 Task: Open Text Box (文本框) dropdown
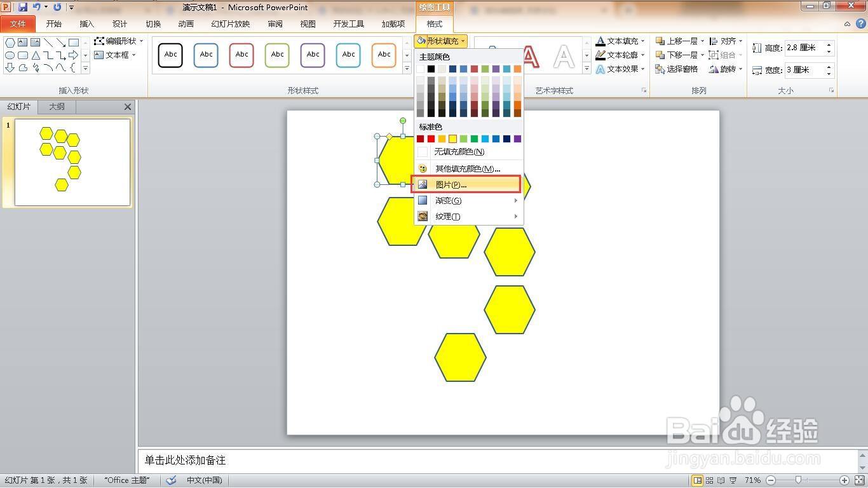click(115, 55)
